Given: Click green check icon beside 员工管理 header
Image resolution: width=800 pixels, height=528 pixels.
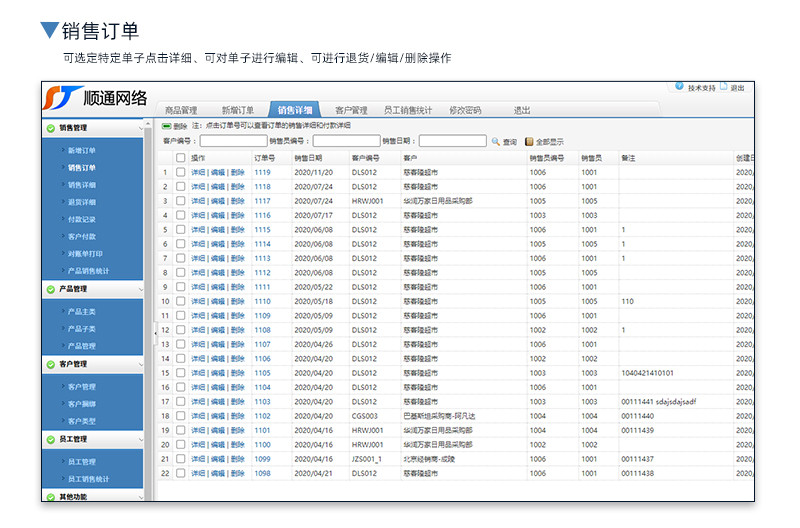Looking at the screenshot, I should [51, 439].
